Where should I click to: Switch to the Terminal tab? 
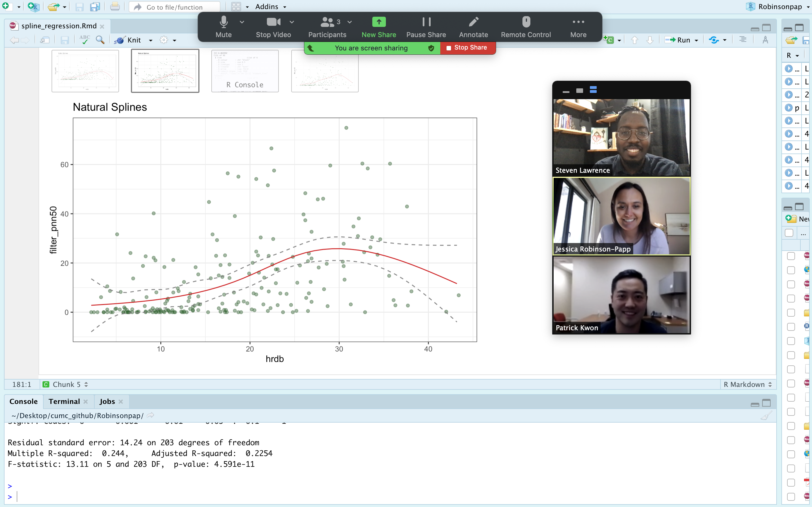pos(64,401)
